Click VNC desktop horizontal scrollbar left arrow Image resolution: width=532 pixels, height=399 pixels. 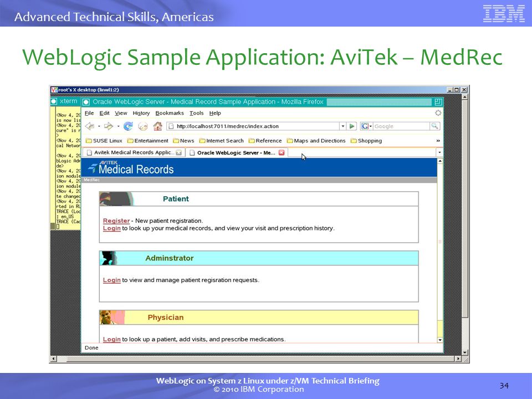[x=53, y=359]
